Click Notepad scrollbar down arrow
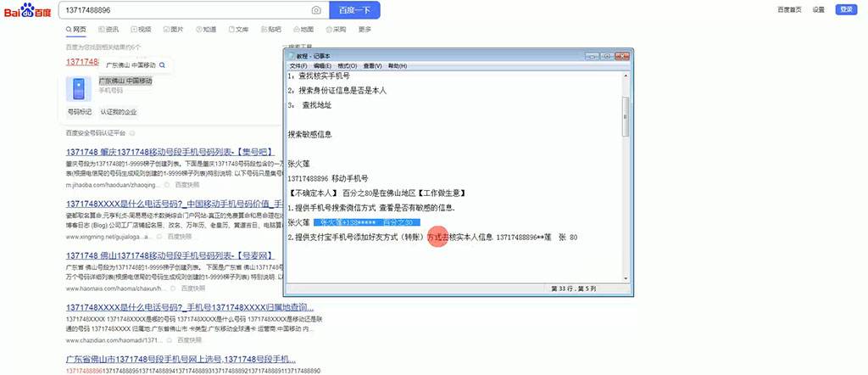868x375 pixels. click(626, 278)
